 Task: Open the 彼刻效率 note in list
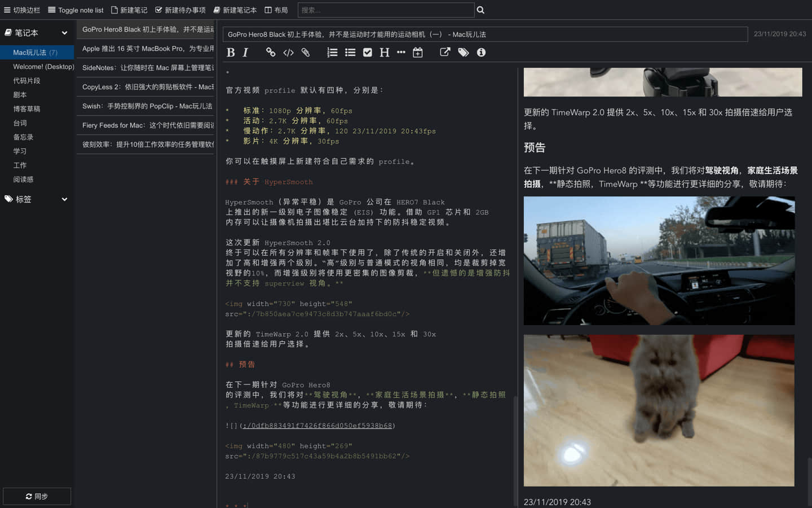[146, 144]
